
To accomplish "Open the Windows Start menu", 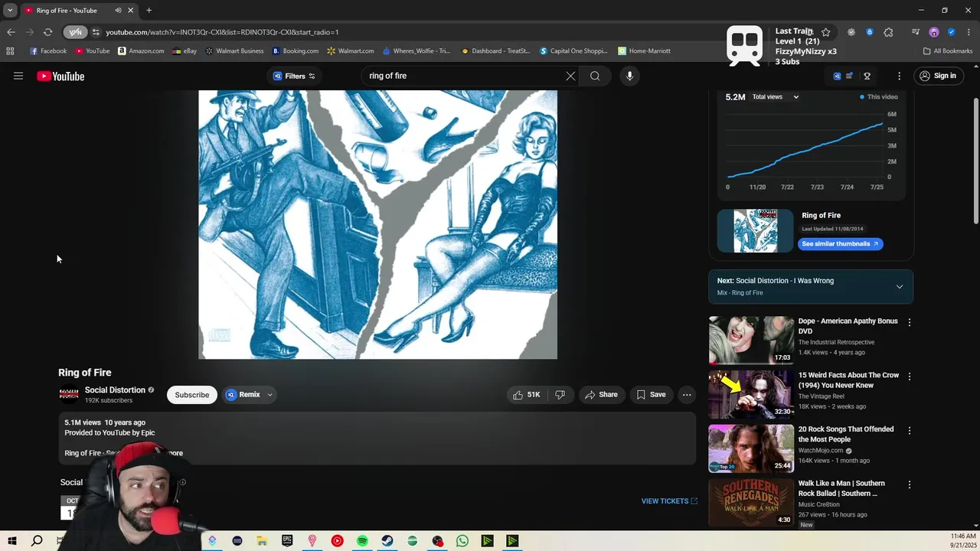I will pos(11,541).
